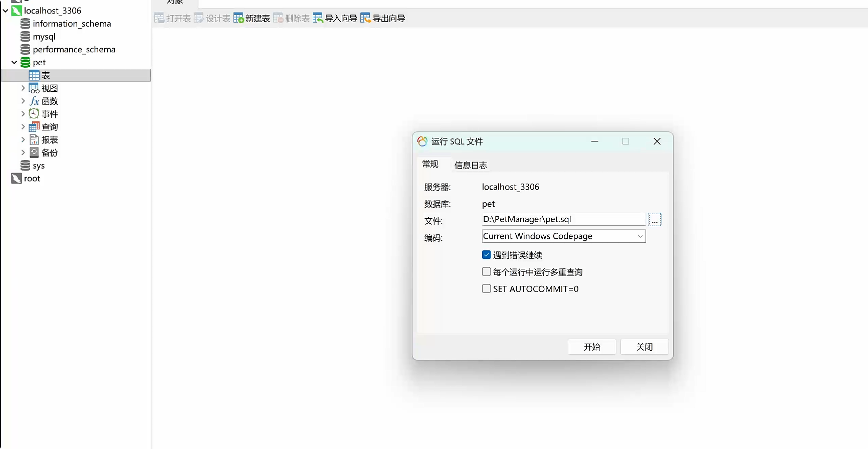Uncheck the 遇到错误继续 checkbox
Viewport: 868px width, 449px height.
coord(486,255)
